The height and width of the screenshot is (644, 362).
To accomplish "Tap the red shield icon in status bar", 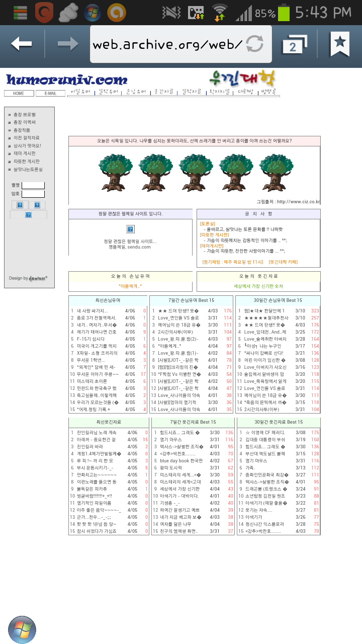I will (x=44, y=13).
